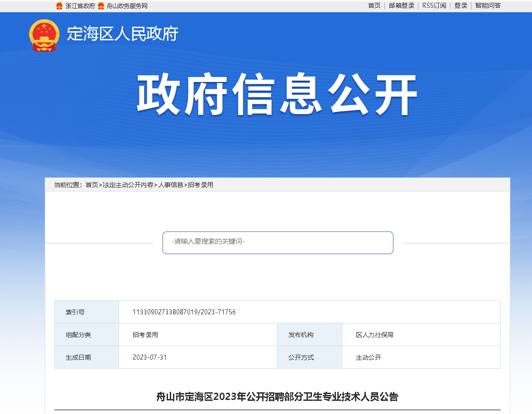
Task: Open the 浙江省政府 link
Action: [81, 6]
